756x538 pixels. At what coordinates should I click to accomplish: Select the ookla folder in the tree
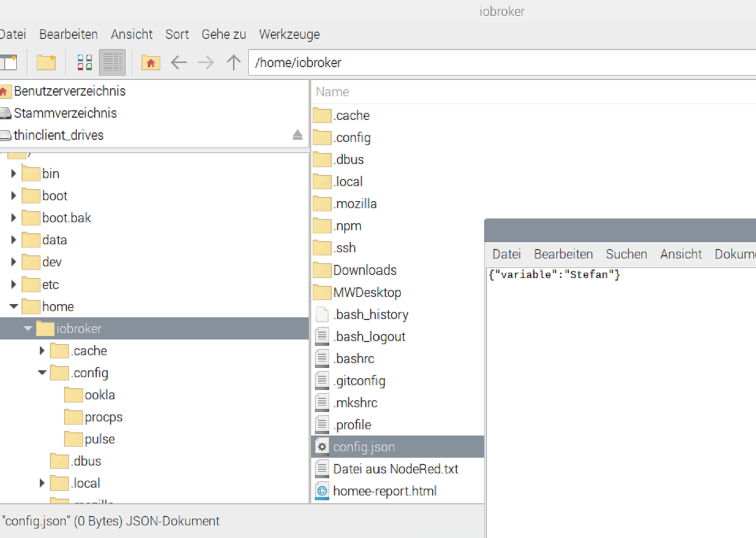[99, 395]
